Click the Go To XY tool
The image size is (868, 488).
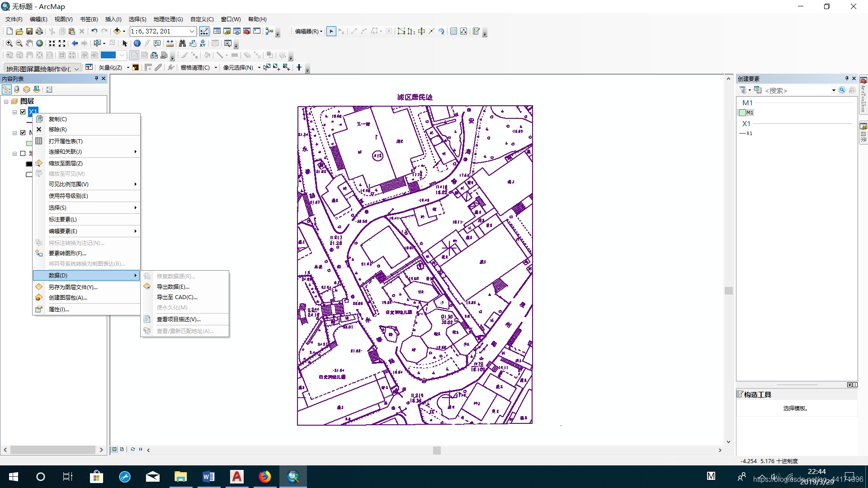point(203,43)
